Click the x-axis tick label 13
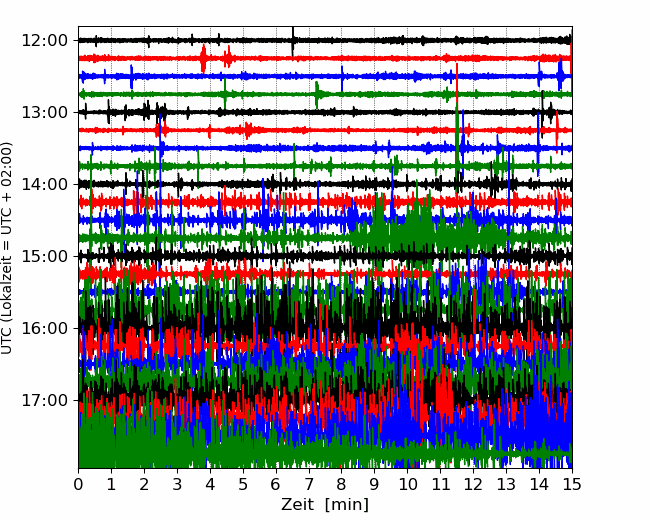This screenshot has height=520, width=650. 507,484
